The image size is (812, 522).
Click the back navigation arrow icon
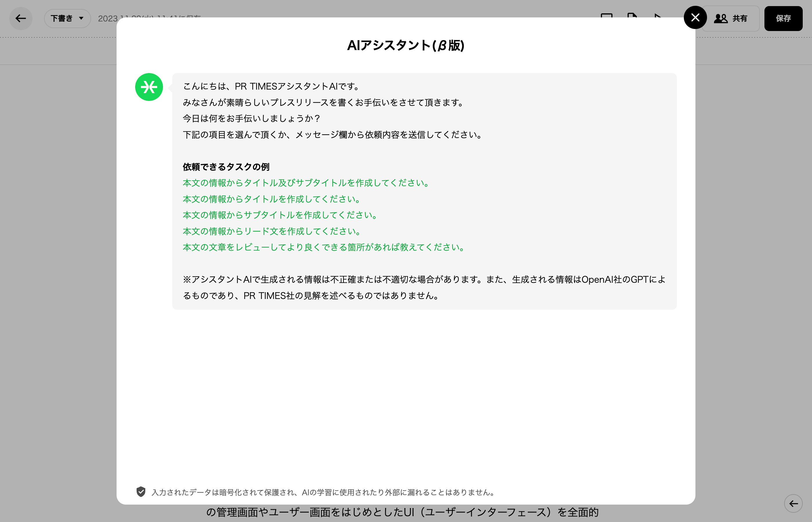click(x=21, y=18)
